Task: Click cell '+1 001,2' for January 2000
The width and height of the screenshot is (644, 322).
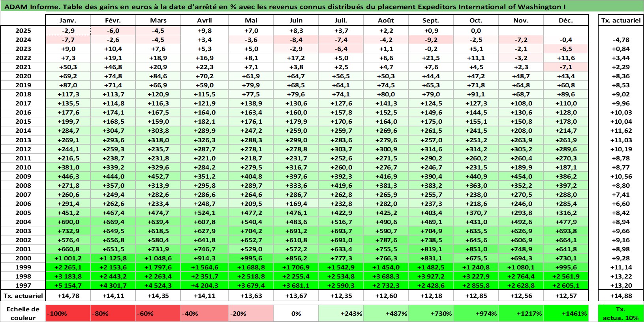Action: pyautogui.click(x=68, y=258)
